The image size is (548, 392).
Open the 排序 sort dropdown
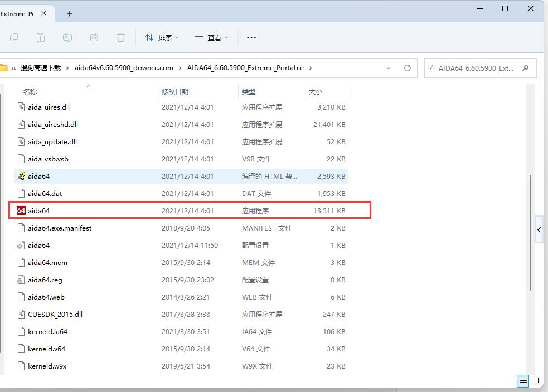(x=162, y=37)
